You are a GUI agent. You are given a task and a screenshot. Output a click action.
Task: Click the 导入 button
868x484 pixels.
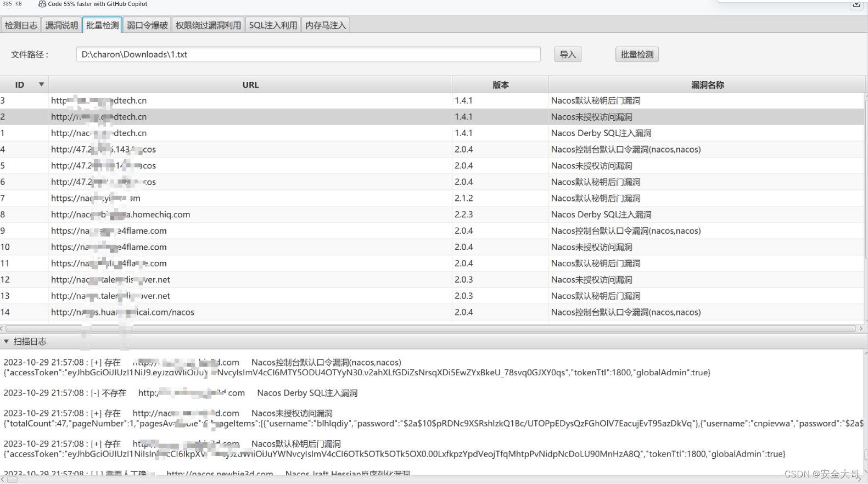(x=568, y=54)
